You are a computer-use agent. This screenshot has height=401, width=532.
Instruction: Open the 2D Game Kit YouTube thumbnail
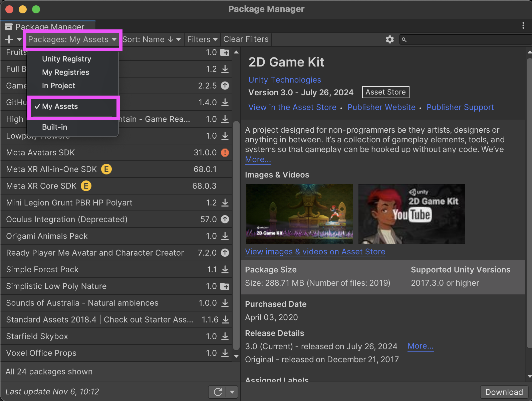412,214
